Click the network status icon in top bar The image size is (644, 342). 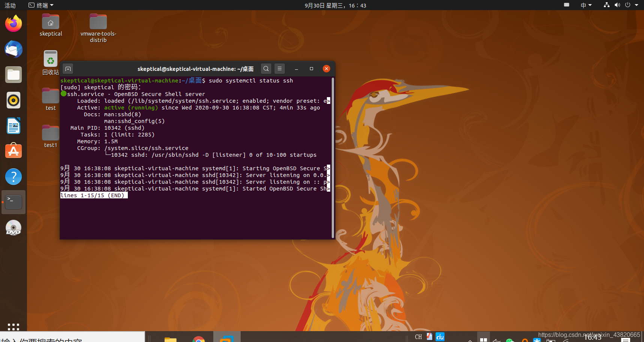(607, 5)
